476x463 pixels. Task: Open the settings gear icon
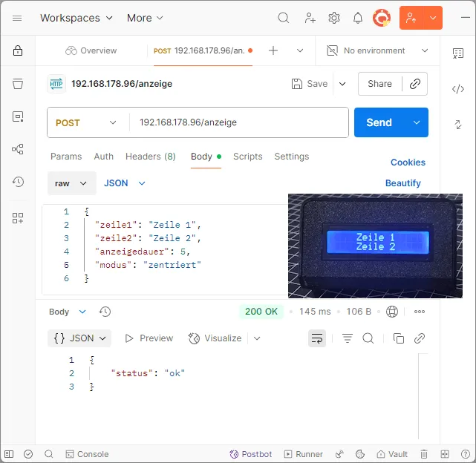click(x=334, y=18)
